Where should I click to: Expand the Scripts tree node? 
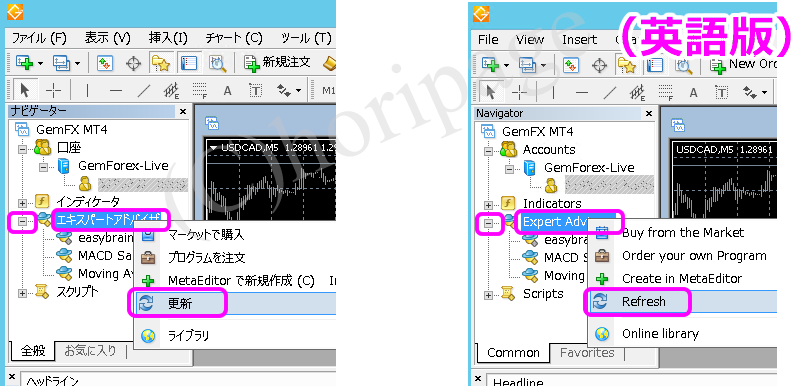(x=489, y=295)
